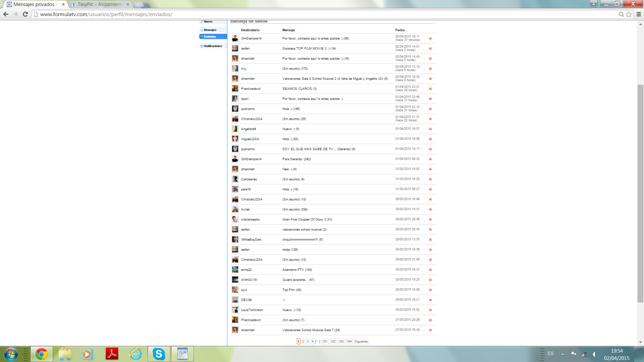Open Notificaciones in the sidebar
Viewport: 644px width, 362px height.
[213, 46]
